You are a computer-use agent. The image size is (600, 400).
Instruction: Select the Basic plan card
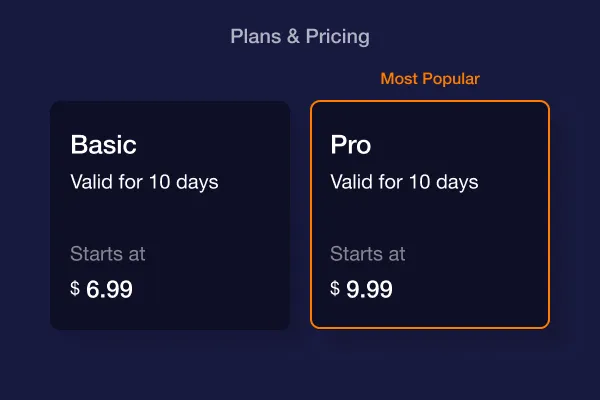point(170,215)
